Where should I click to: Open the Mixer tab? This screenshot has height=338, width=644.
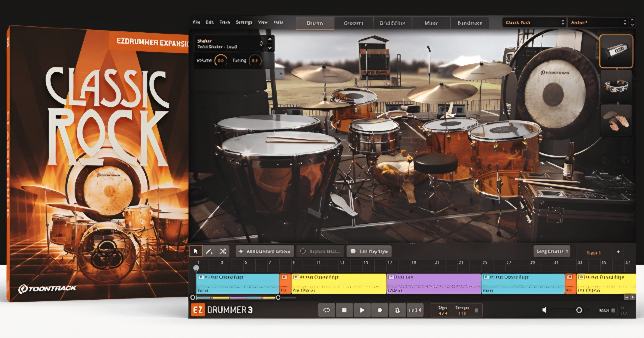(x=431, y=23)
